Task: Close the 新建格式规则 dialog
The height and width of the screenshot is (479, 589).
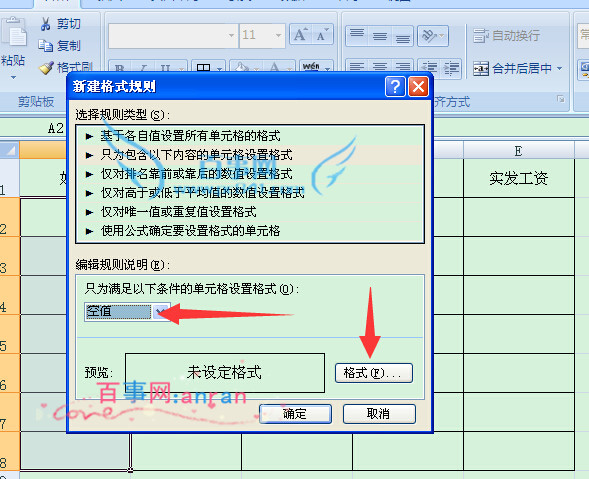Action: (418, 86)
